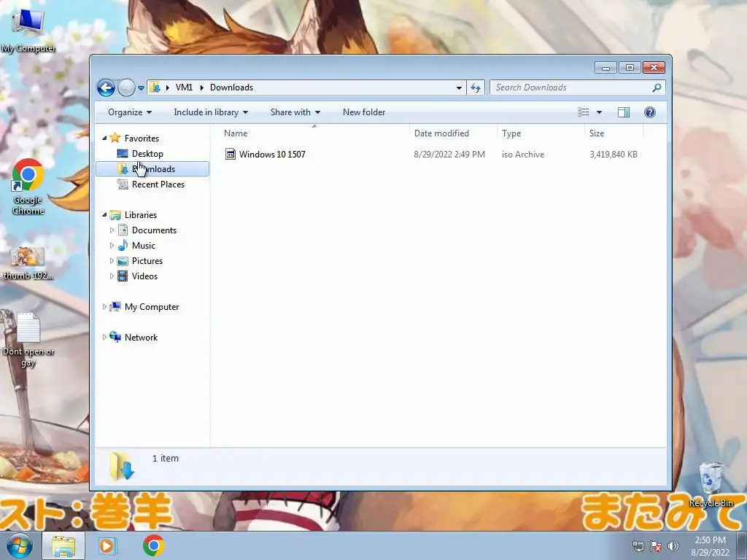The width and height of the screenshot is (747, 560).
Task: Click the My Computer desktop icon
Action: 28,30
